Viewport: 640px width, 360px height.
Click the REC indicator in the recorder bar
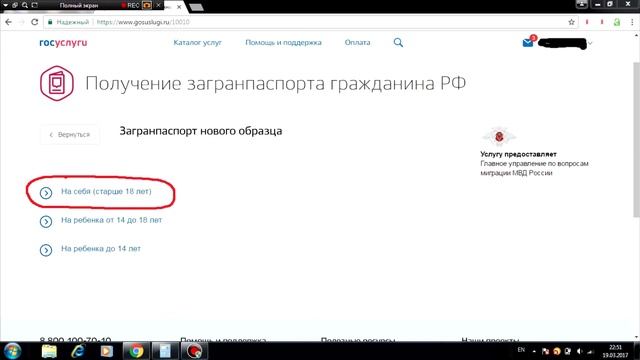(x=131, y=5)
